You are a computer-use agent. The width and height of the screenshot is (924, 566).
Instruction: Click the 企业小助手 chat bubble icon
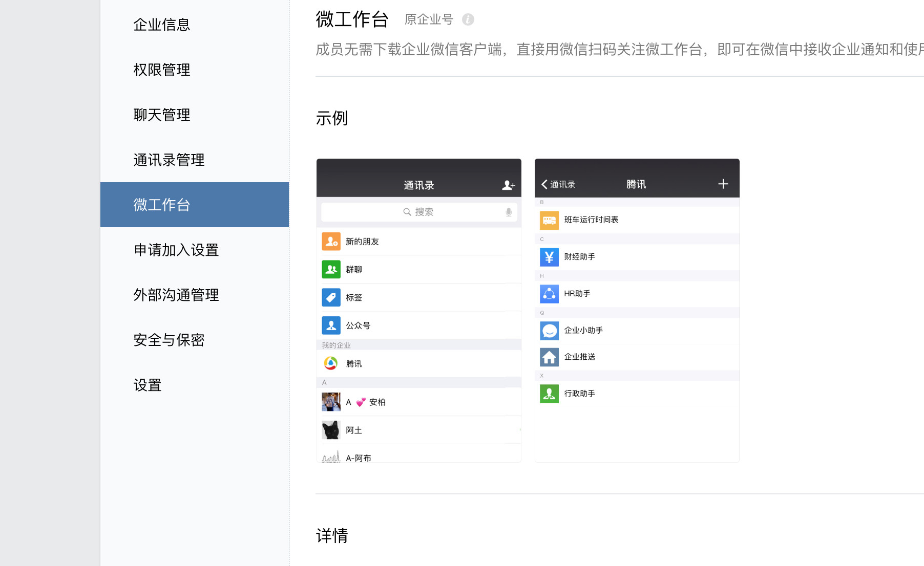(549, 331)
